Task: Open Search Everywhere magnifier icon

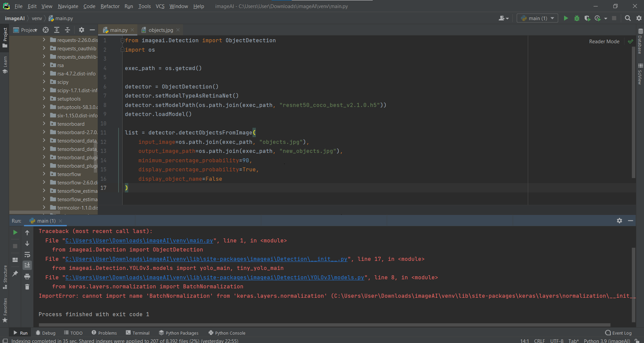Action: pos(628,18)
